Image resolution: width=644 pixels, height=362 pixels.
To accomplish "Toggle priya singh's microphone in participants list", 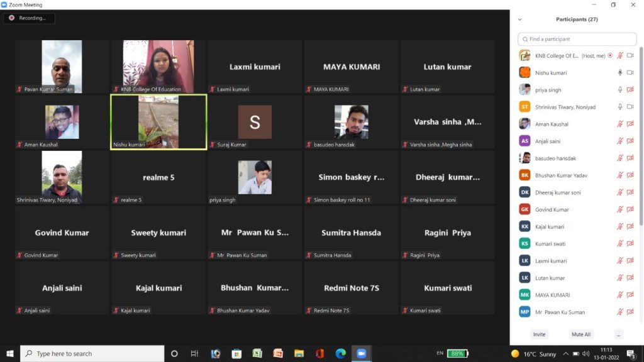I will pos(620,90).
